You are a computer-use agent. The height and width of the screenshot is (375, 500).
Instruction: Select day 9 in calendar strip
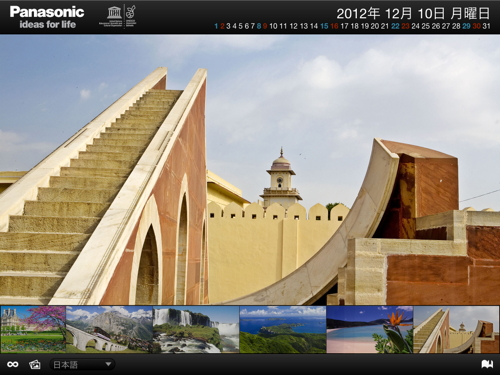[265, 26]
